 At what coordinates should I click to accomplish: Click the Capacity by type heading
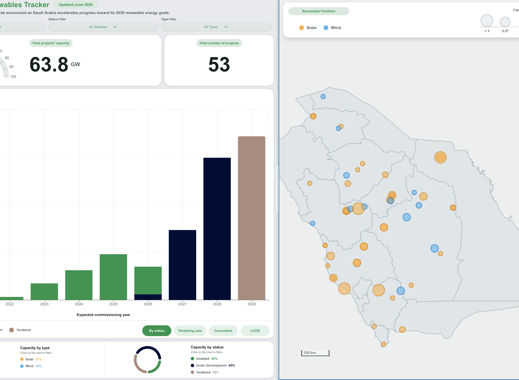(35, 348)
